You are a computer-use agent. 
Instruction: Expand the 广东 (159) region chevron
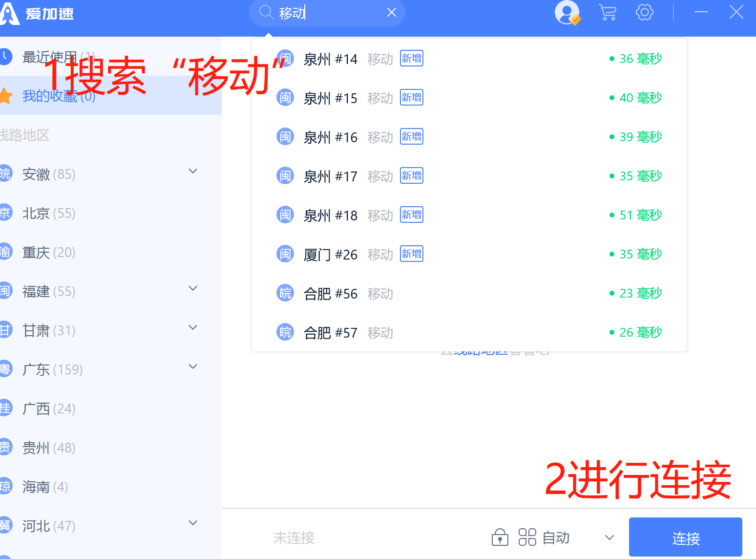pyautogui.click(x=193, y=366)
